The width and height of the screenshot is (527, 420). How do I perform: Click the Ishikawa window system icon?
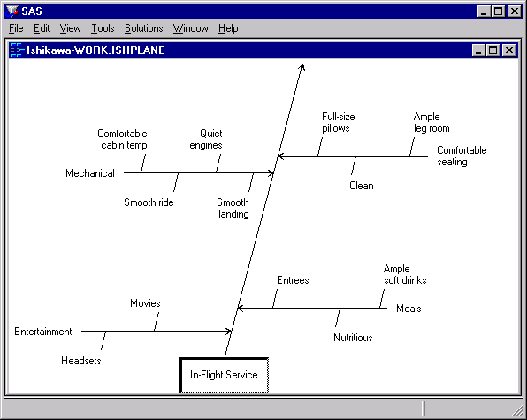[17, 50]
